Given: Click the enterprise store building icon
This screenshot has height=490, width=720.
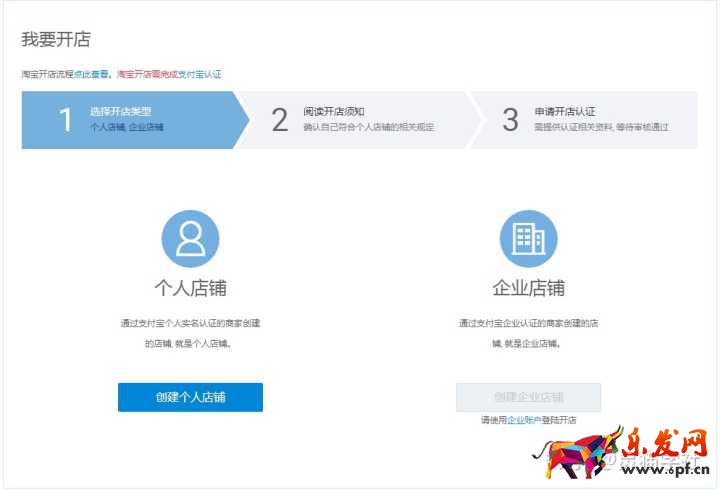Looking at the screenshot, I should 528,239.
